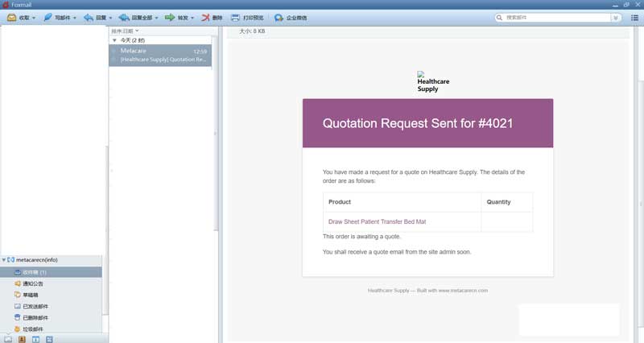This screenshot has width=644, height=343.
Task: Select the Metacare email received at 12:59
Action: point(160,55)
